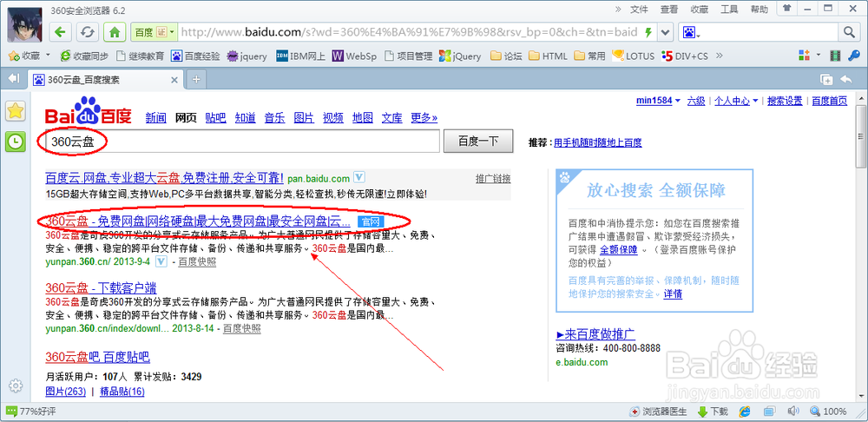Open IBM网上 bookmark
This screenshot has height=422, width=868.
click(301, 56)
